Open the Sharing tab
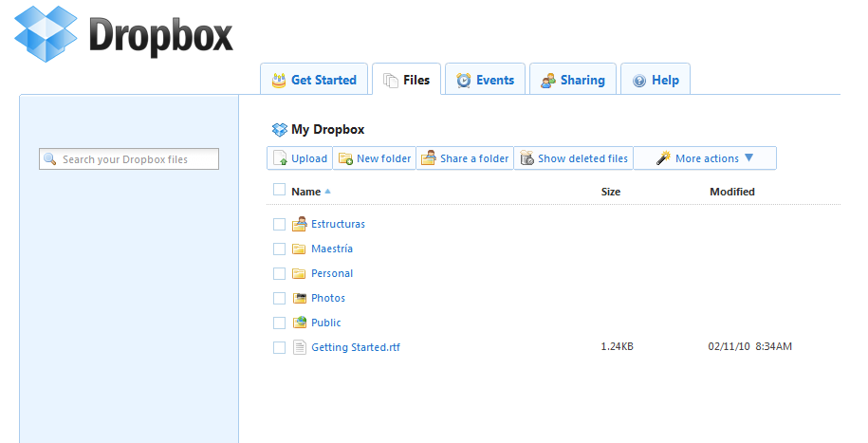Screen dimensions: 868x443 click(x=572, y=81)
